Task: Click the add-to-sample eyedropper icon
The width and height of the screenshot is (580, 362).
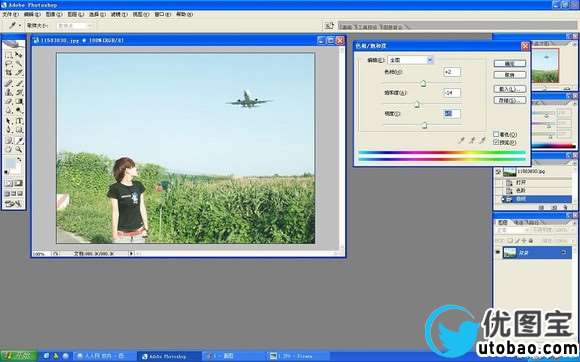Action: coord(472,140)
